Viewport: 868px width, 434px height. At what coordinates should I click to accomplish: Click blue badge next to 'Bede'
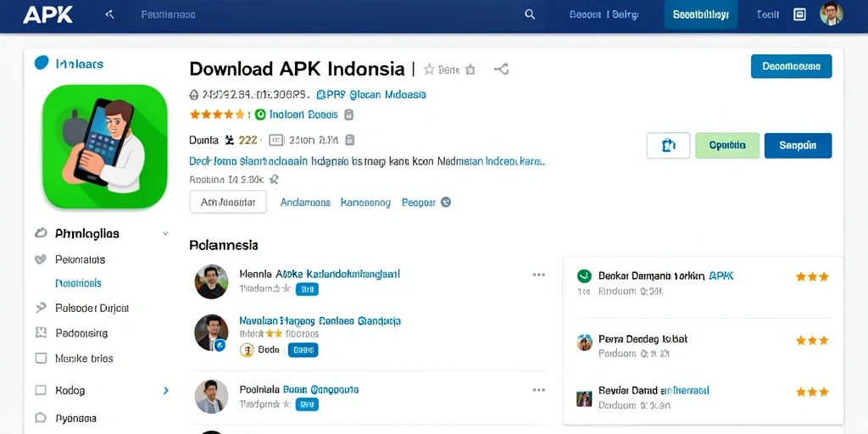(303, 350)
